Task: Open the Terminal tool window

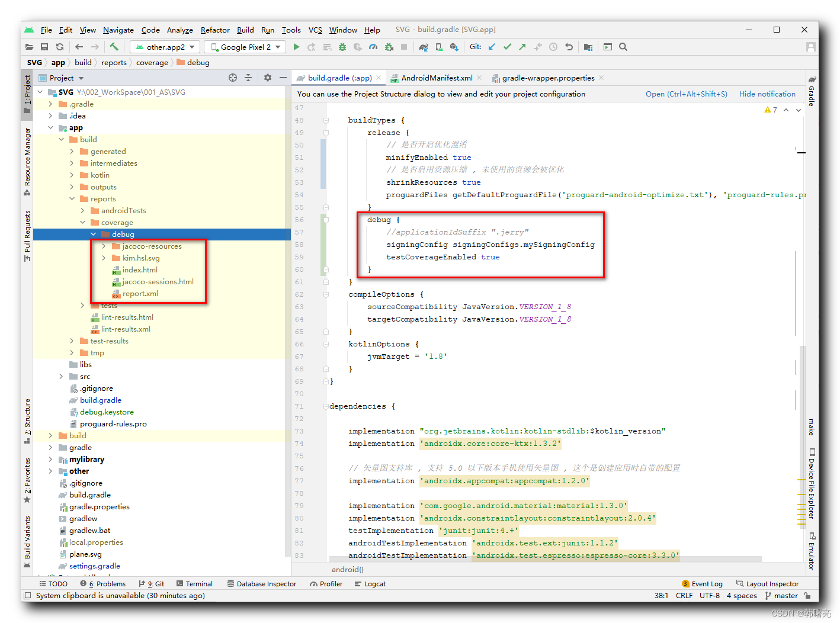Action: tap(194, 584)
